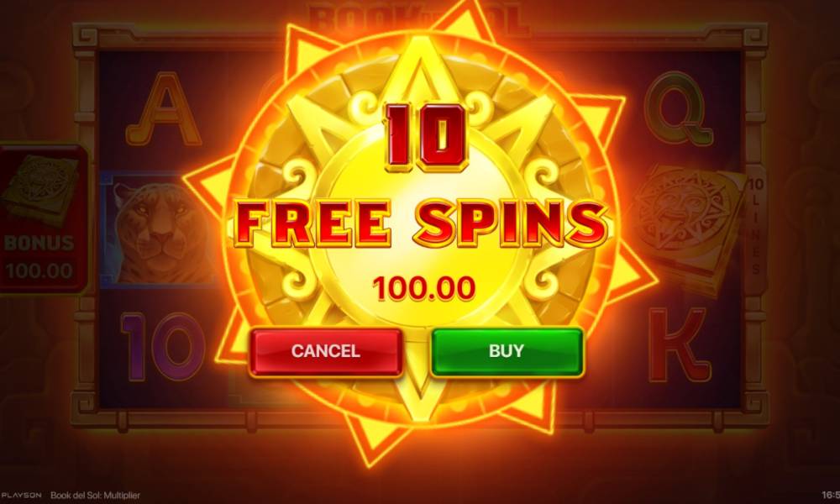Click the Playson logo
The width and height of the screenshot is (840, 504).
(21, 496)
